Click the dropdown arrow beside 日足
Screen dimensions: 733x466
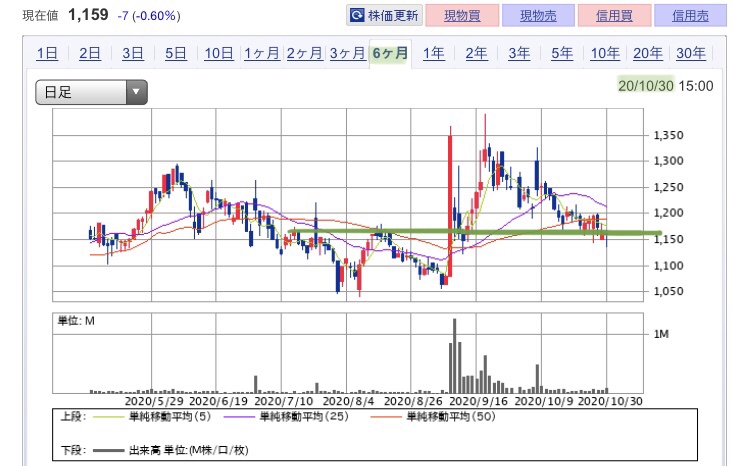pyautogui.click(x=137, y=92)
